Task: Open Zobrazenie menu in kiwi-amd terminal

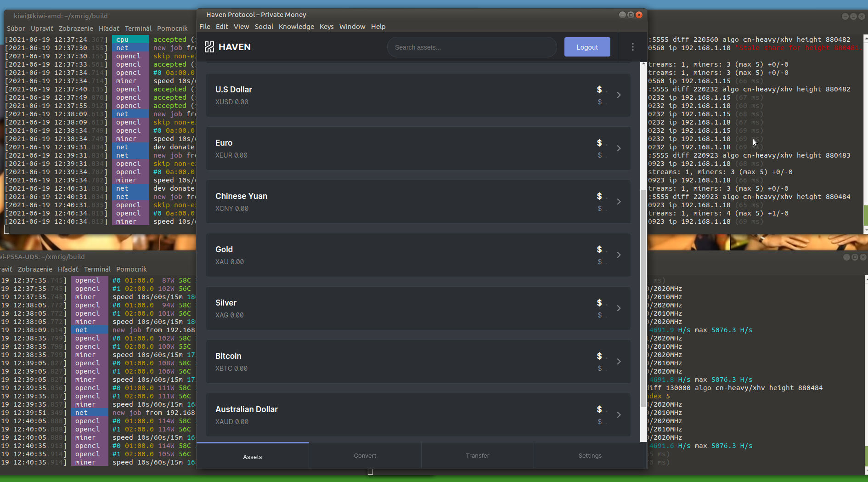Action: (76, 28)
